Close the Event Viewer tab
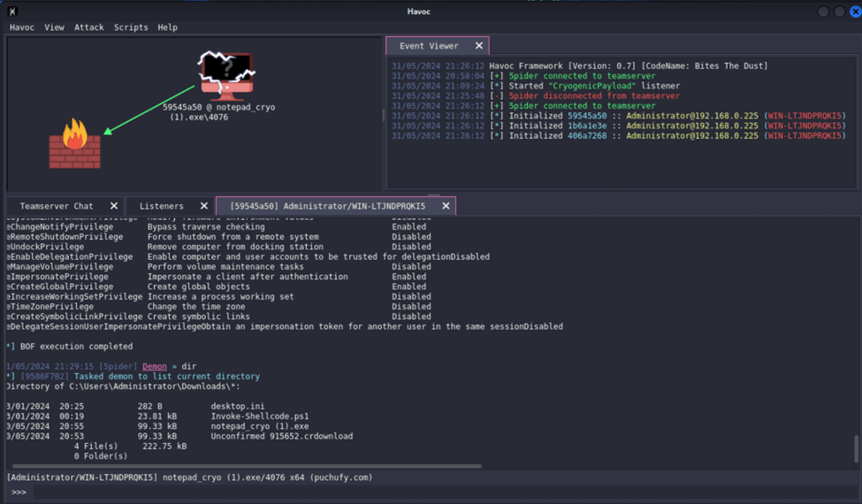This screenshot has width=862, height=504. [479, 46]
